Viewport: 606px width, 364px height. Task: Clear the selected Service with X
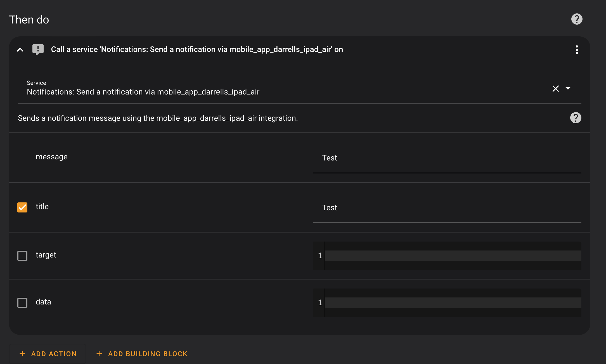click(555, 89)
